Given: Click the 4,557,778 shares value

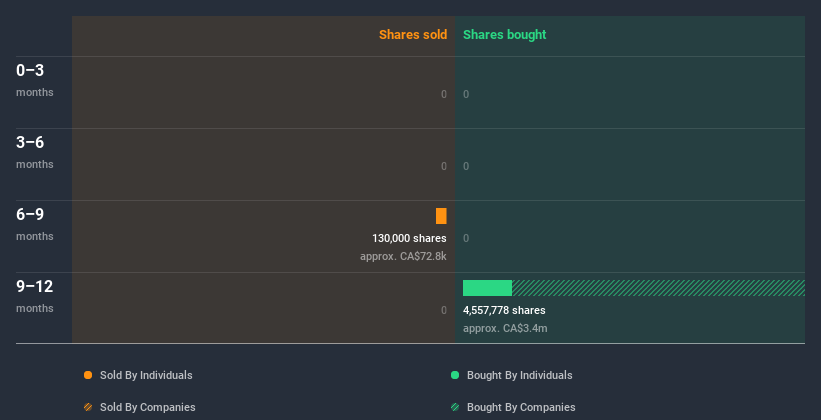Looking at the screenshot, I should pyautogui.click(x=504, y=310).
